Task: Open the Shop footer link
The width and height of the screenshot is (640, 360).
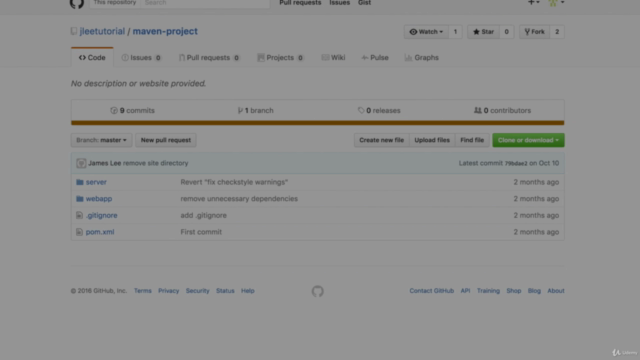Action: click(x=514, y=291)
